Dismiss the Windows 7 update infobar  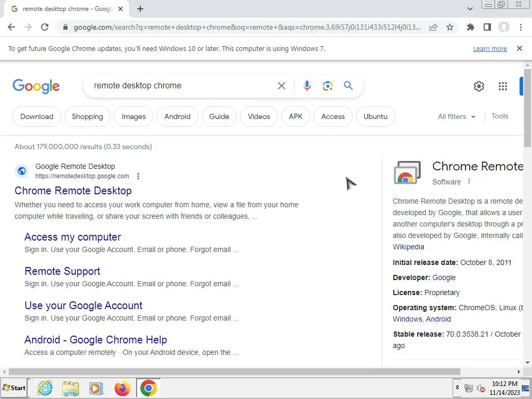tap(520, 48)
